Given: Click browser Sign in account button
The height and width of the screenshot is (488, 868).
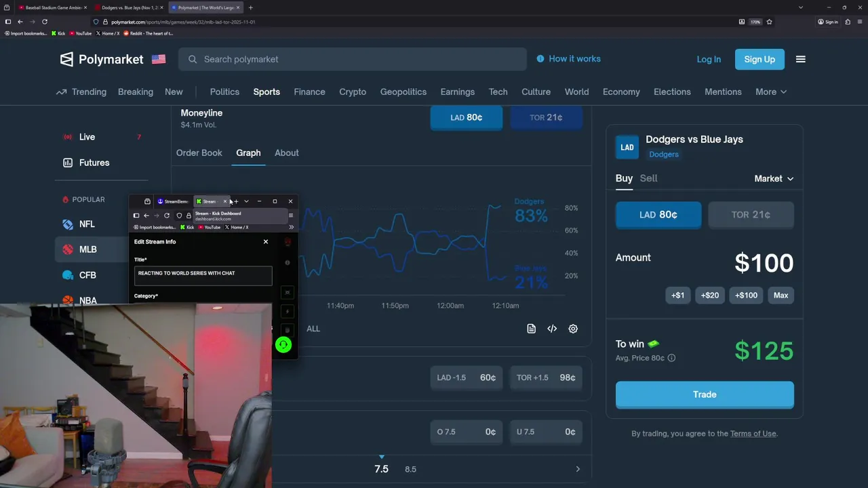Looking at the screenshot, I should 827,22.
